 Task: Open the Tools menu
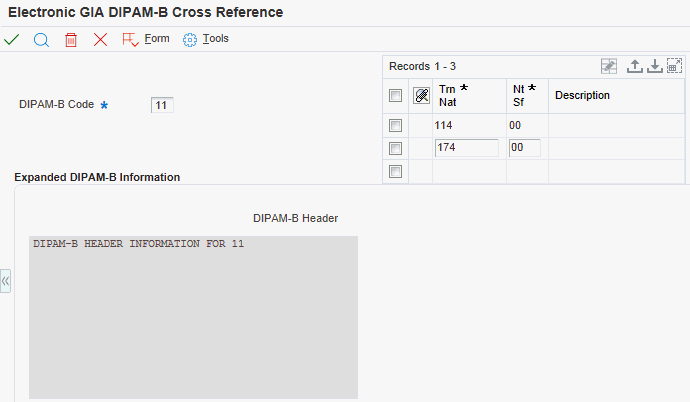click(x=206, y=39)
